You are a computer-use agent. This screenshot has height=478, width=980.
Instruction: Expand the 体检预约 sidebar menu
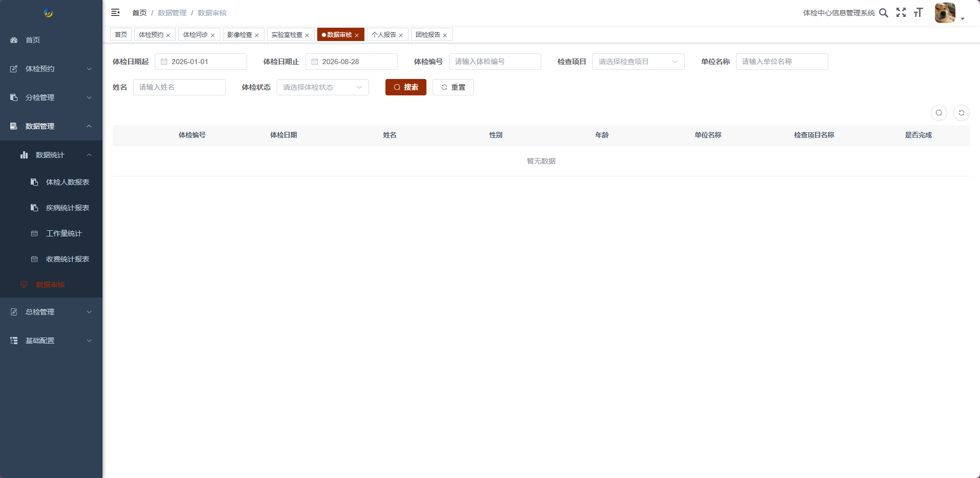pyautogui.click(x=51, y=69)
